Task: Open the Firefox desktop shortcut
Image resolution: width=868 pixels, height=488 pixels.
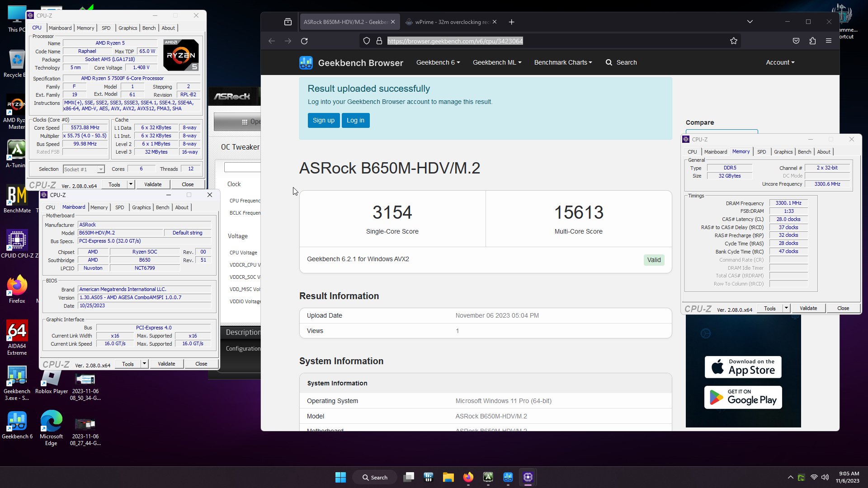Action: (17, 289)
